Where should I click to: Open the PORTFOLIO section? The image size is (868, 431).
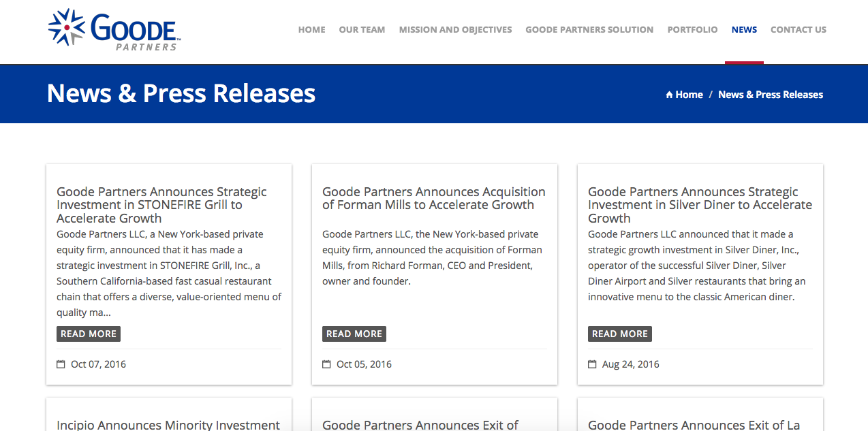pos(692,29)
